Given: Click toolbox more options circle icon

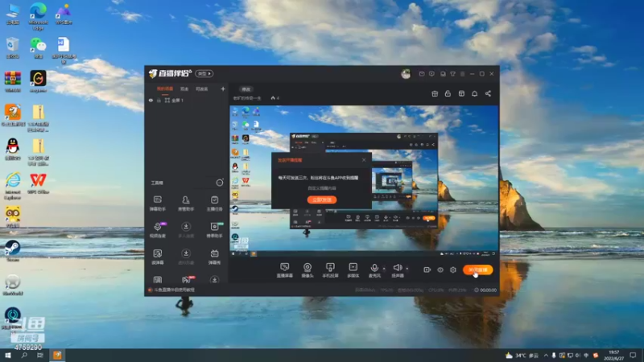Looking at the screenshot, I should click(220, 183).
